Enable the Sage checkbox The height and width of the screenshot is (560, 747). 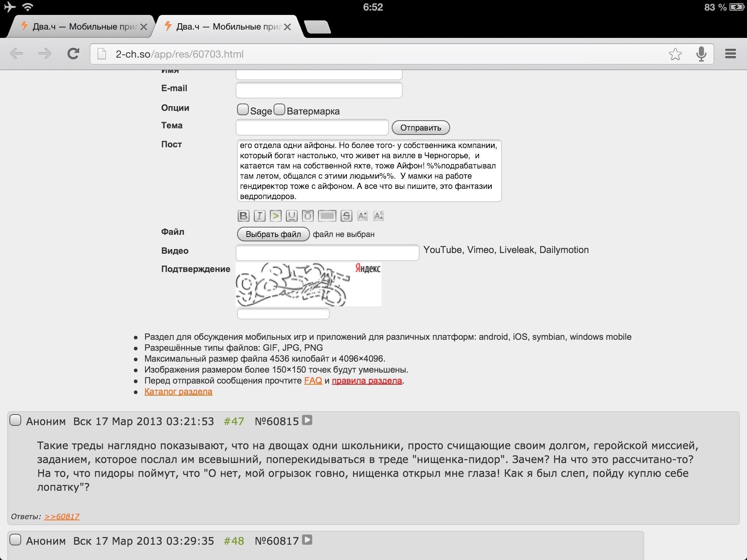[x=243, y=109]
